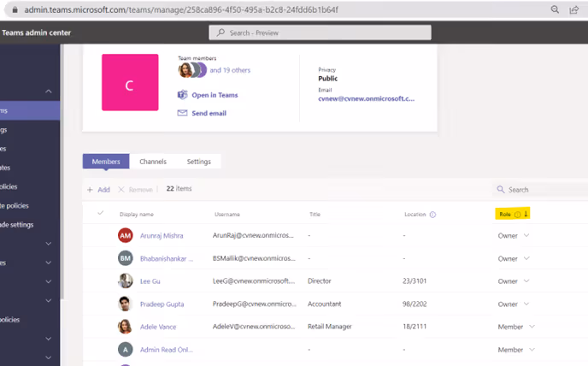Viewport: 588px width, 366px height.
Task: Click Lee Gu's profile photo
Action: click(126, 280)
